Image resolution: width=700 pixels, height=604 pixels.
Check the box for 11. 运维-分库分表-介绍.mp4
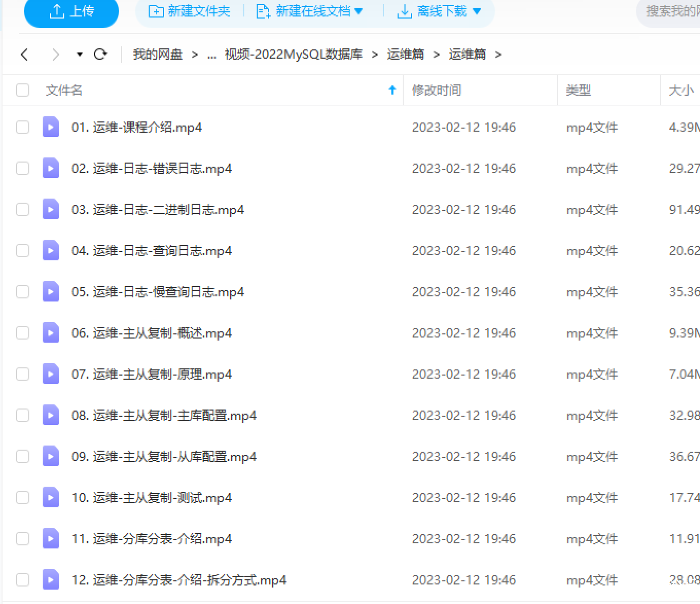pos(23,539)
